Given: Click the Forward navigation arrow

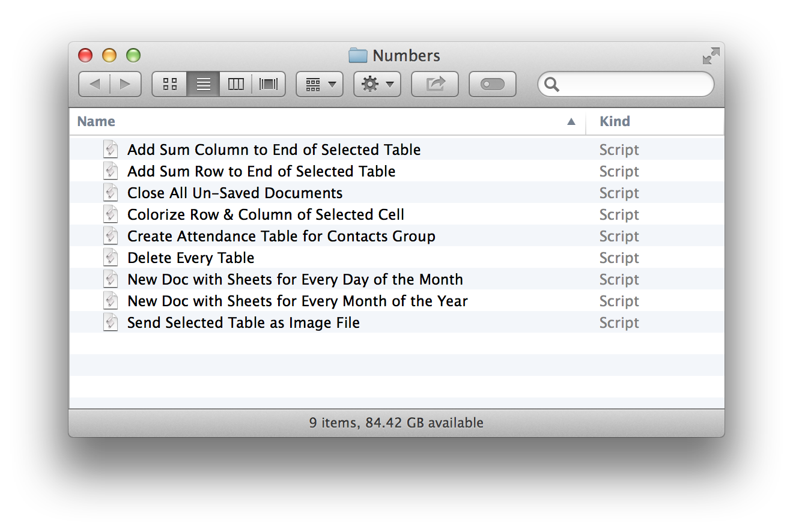Looking at the screenshot, I should pyautogui.click(x=126, y=84).
